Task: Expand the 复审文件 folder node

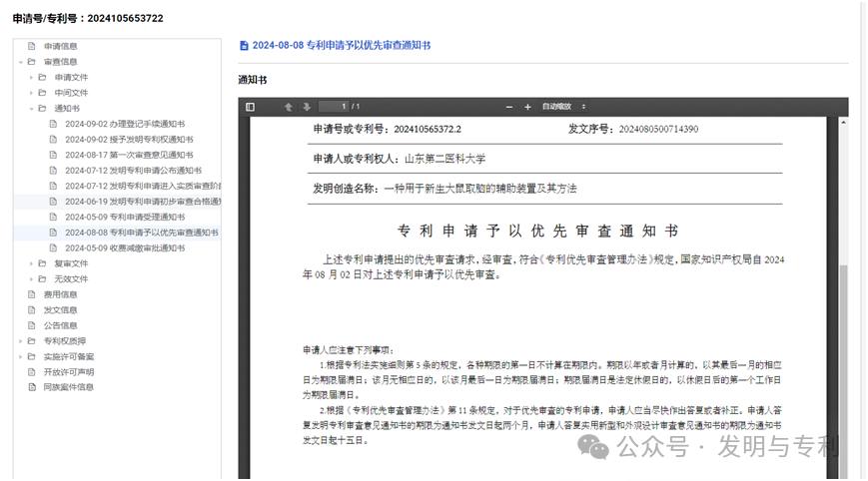Action: pyautogui.click(x=31, y=263)
